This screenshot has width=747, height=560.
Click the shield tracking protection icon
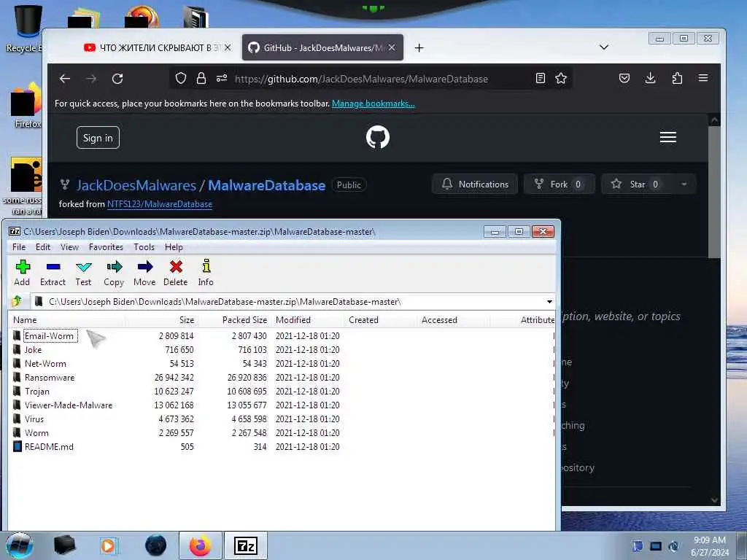(x=181, y=78)
